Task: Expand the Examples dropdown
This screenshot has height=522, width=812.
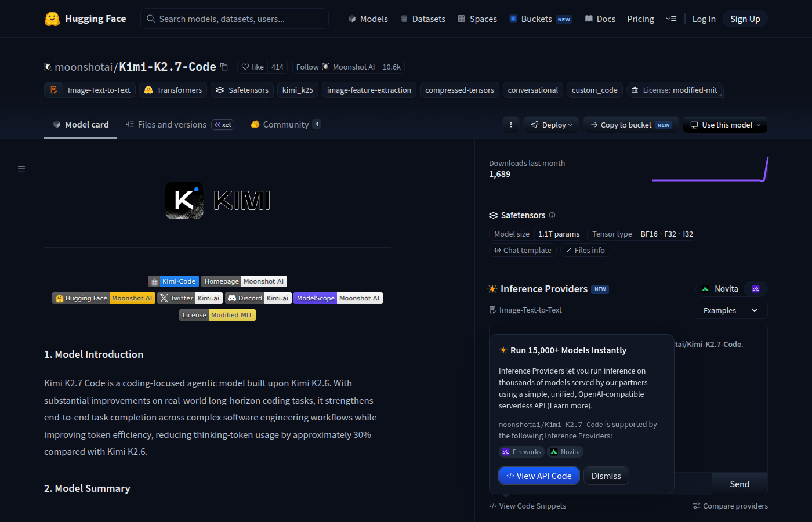Action: pyautogui.click(x=730, y=310)
